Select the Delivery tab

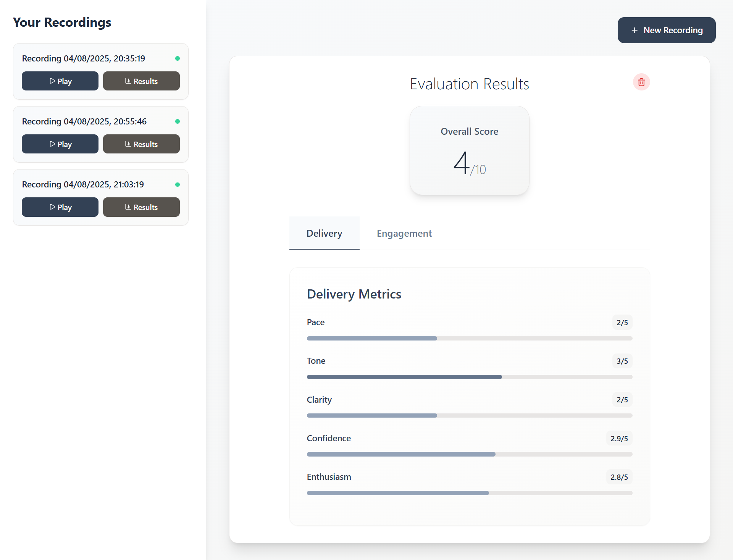324,233
